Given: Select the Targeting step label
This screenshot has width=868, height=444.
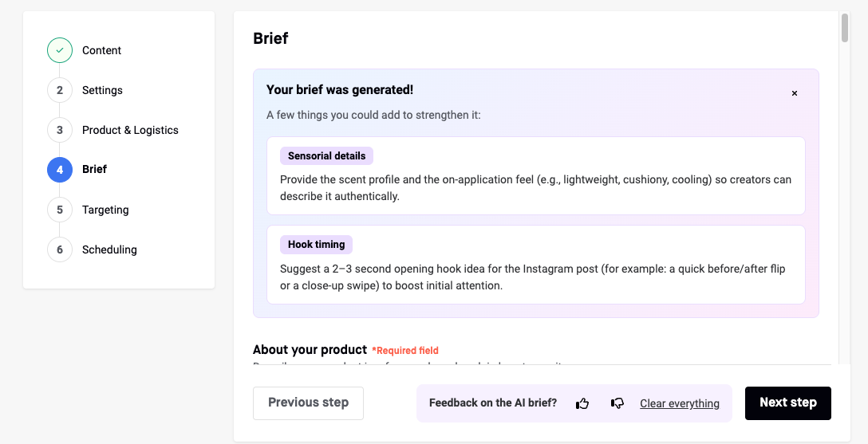Looking at the screenshot, I should 105,210.
